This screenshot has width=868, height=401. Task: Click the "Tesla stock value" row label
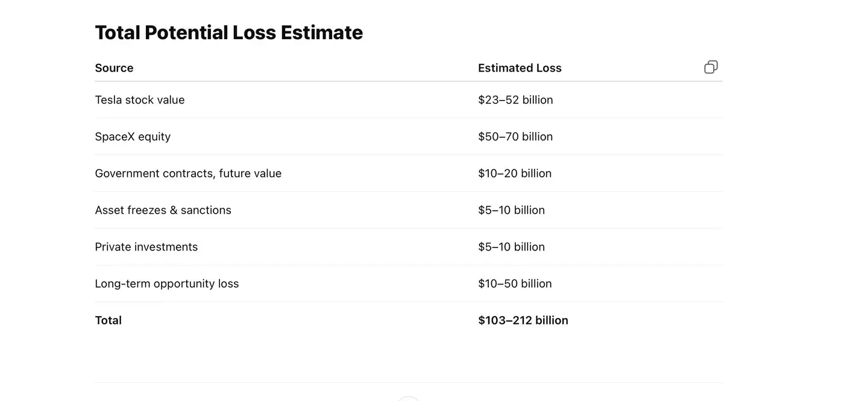[140, 100]
